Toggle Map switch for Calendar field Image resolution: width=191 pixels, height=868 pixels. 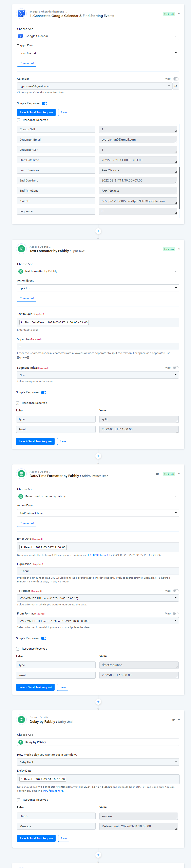pos(175,79)
